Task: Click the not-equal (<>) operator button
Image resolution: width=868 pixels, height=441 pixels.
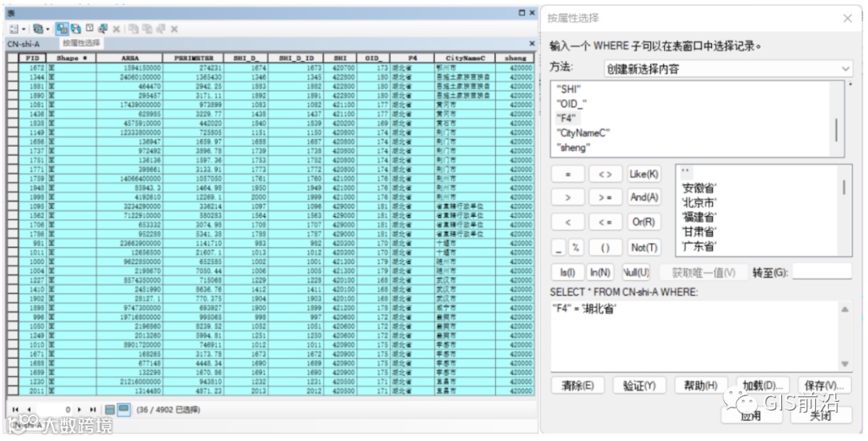Action: tap(605, 174)
